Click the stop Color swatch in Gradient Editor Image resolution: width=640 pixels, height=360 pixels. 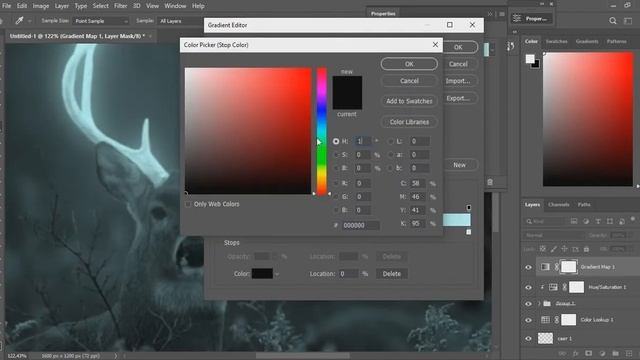pyautogui.click(x=262, y=273)
